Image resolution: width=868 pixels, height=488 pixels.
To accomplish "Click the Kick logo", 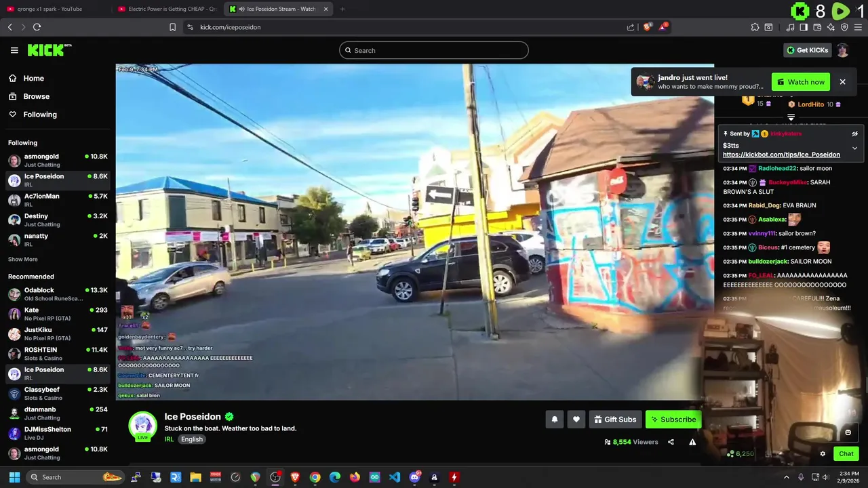I will point(49,50).
